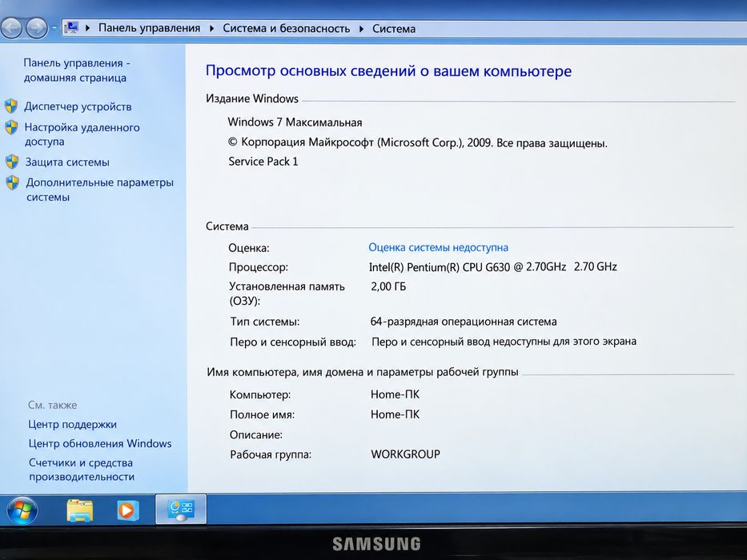747x560 pixels.
Task: Click the Тип системы: label
Action: point(265,322)
